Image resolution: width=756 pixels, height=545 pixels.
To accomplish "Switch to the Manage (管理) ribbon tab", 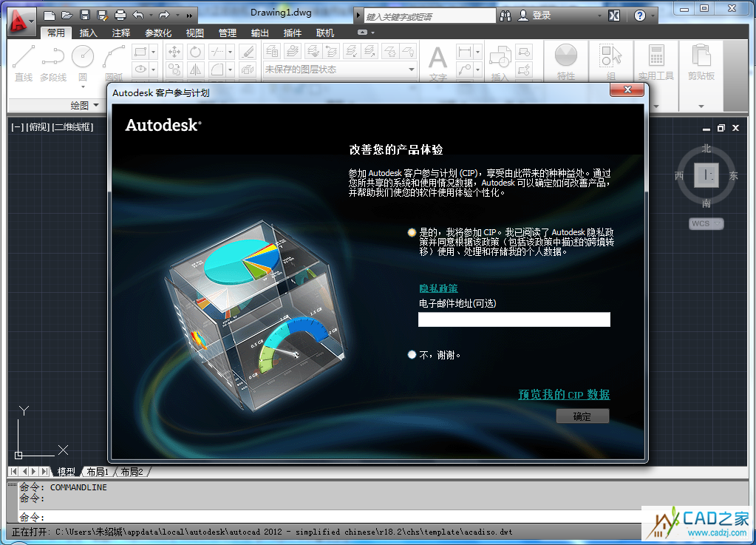I will (227, 33).
